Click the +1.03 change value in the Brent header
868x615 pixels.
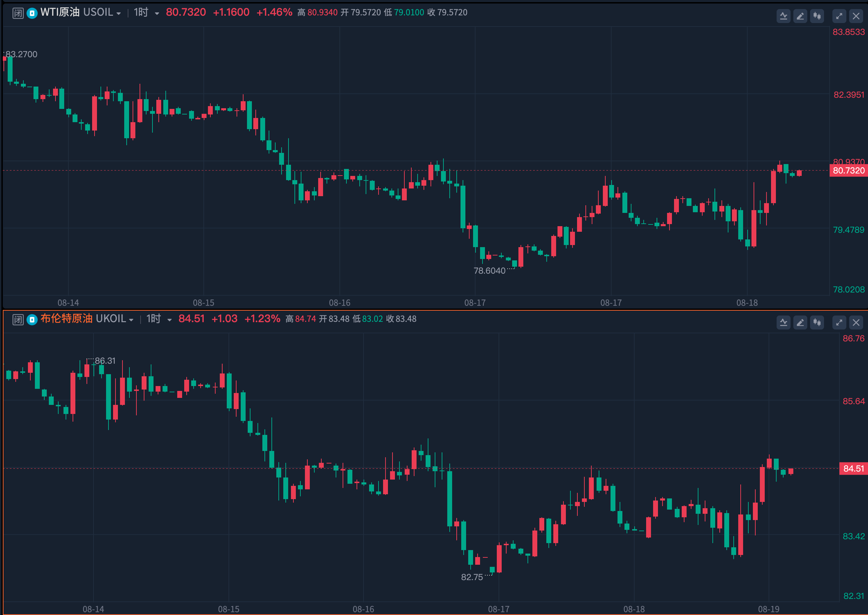click(x=224, y=318)
